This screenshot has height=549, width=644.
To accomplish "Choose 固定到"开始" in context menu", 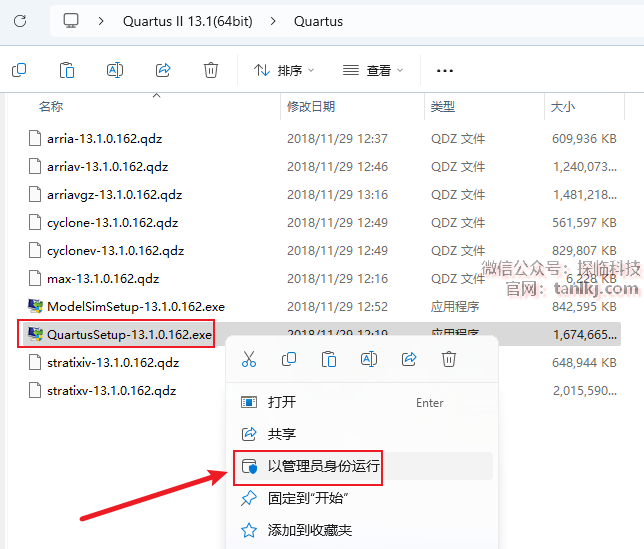I will pyautogui.click(x=363, y=498).
